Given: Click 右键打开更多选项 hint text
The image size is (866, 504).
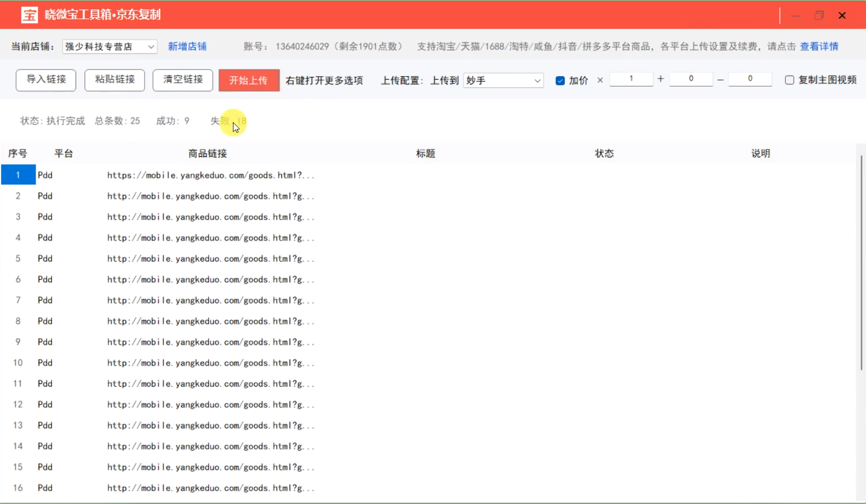Looking at the screenshot, I should 325,81.
